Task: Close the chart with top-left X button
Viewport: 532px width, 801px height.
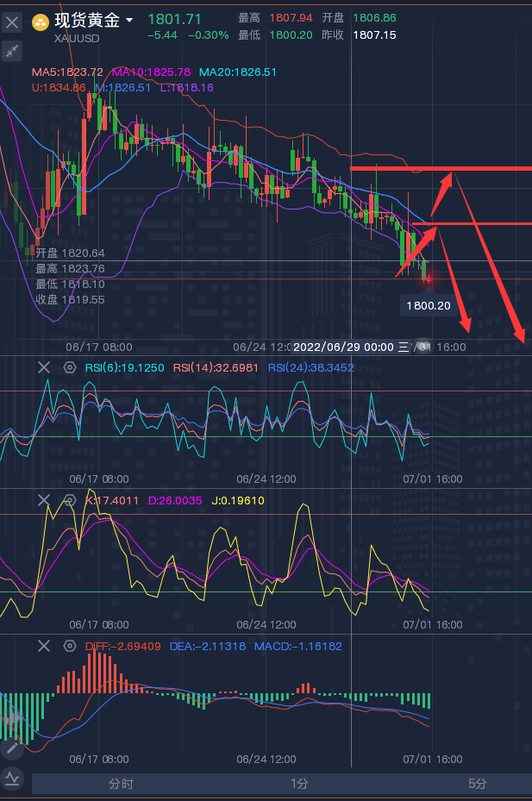Action: pyautogui.click(x=12, y=22)
